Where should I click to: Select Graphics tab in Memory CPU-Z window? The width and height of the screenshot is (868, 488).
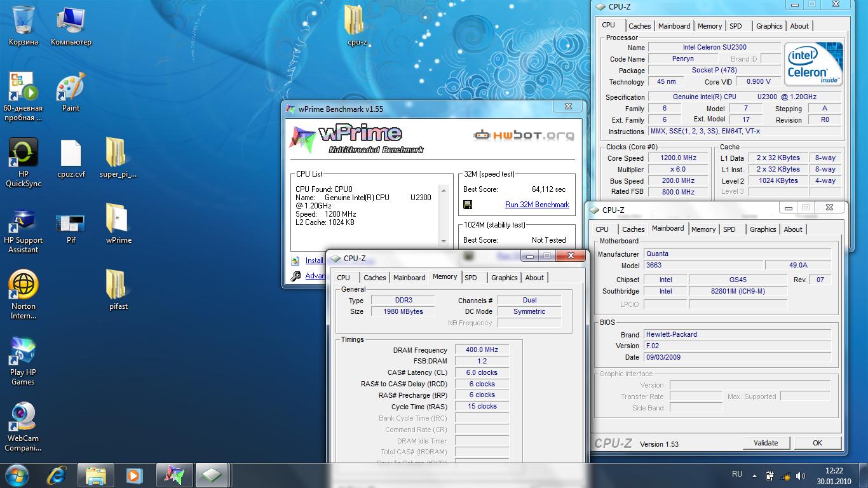pos(504,278)
